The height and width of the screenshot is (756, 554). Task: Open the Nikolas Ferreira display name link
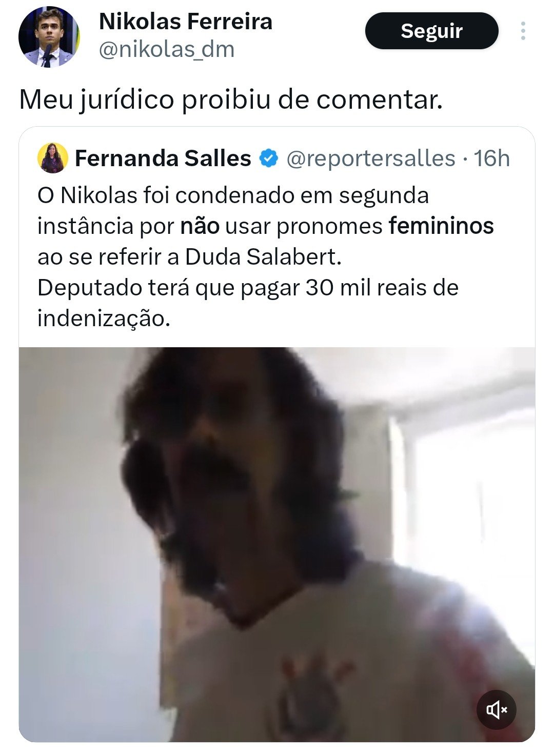pos(185,22)
